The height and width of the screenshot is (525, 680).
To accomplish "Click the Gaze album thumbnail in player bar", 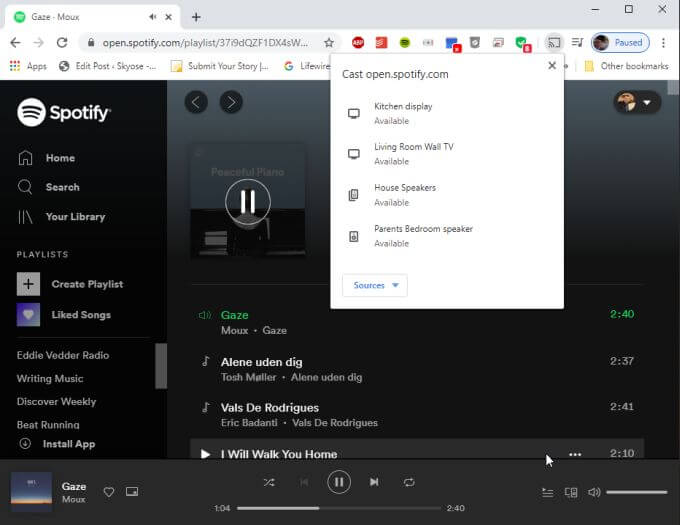I will point(31,492).
